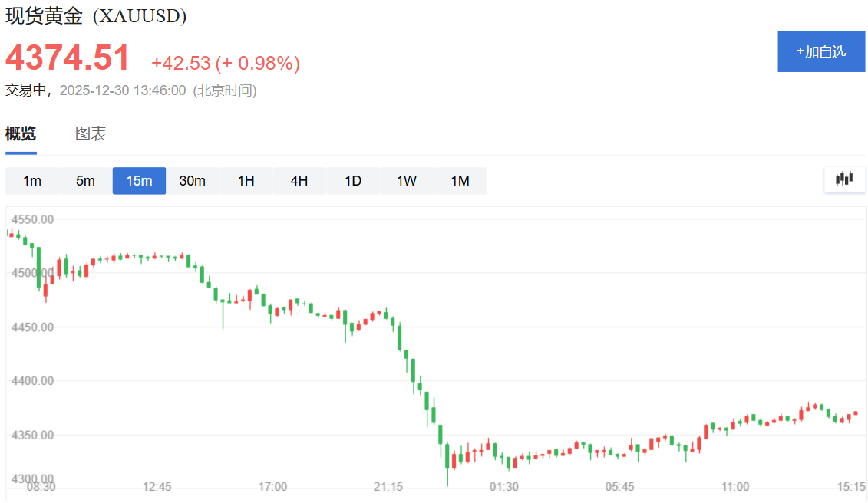Select the 1m timeframe
The image size is (868, 503).
32,181
